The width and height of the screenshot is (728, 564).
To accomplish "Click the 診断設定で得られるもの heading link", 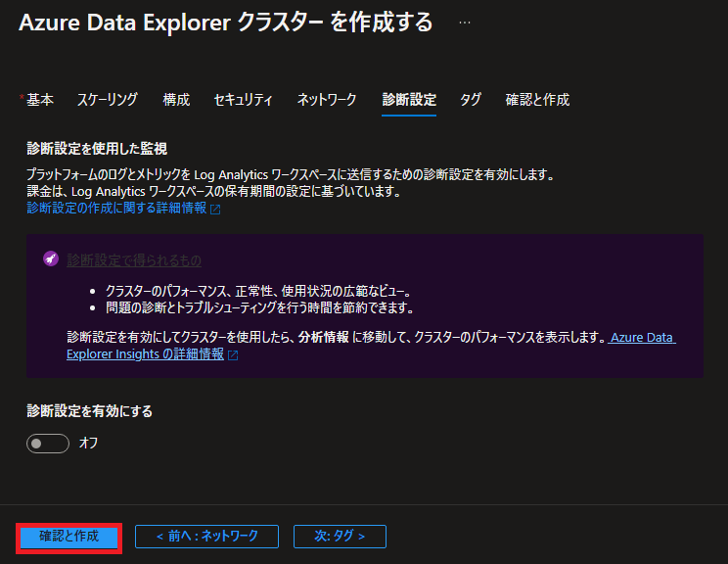I will point(134,260).
